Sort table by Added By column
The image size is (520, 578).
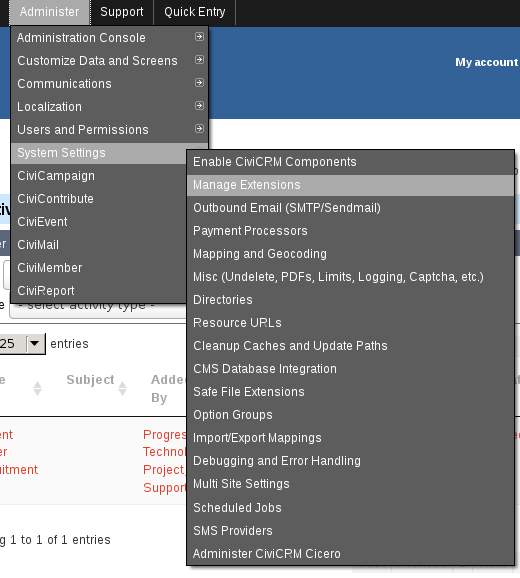coord(167,389)
